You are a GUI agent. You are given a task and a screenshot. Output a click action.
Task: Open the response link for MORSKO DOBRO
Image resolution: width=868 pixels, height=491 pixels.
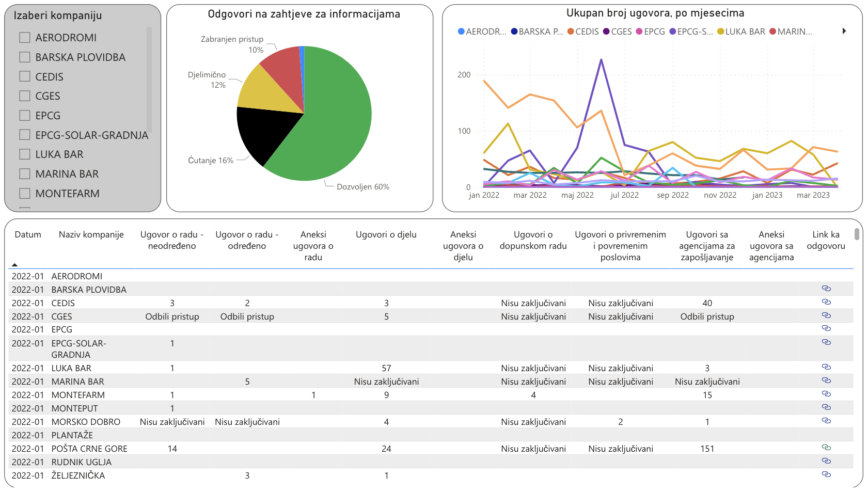pyautogui.click(x=826, y=421)
